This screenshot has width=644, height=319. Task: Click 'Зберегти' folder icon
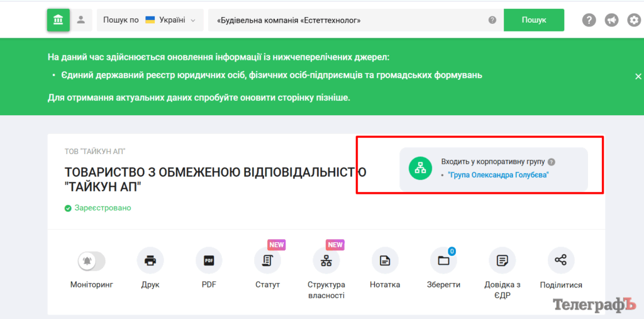[x=443, y=260]
